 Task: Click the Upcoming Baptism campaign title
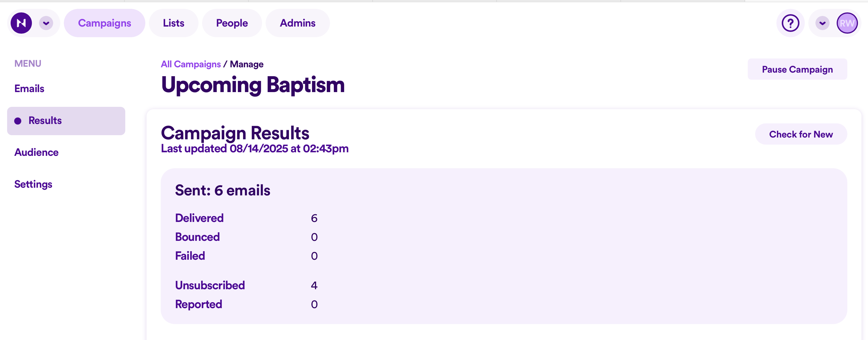tap(253, 84)
